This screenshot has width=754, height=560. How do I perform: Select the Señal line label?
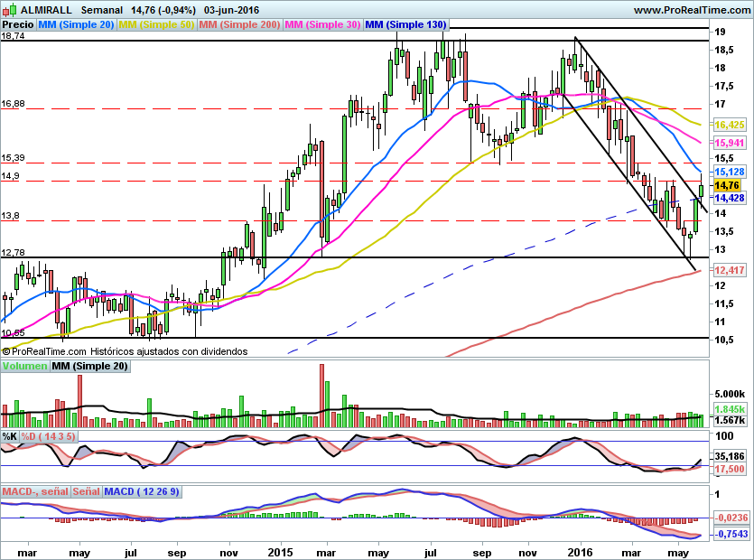86,491
